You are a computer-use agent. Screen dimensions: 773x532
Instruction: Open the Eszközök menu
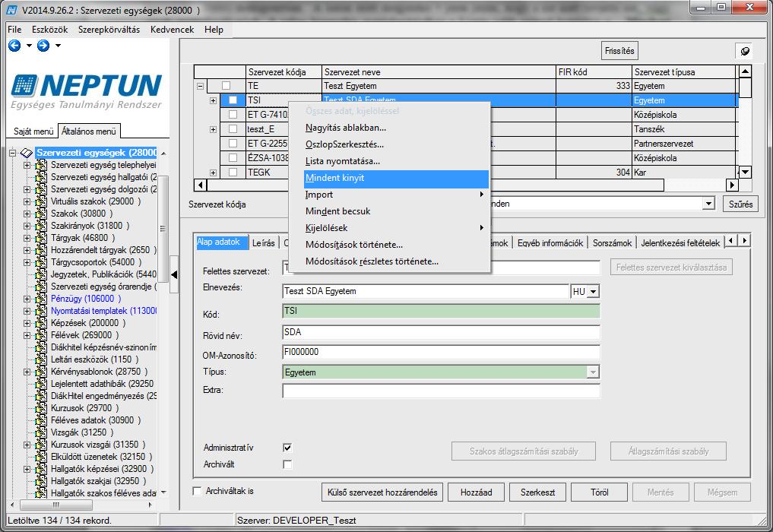pos(50,30)
